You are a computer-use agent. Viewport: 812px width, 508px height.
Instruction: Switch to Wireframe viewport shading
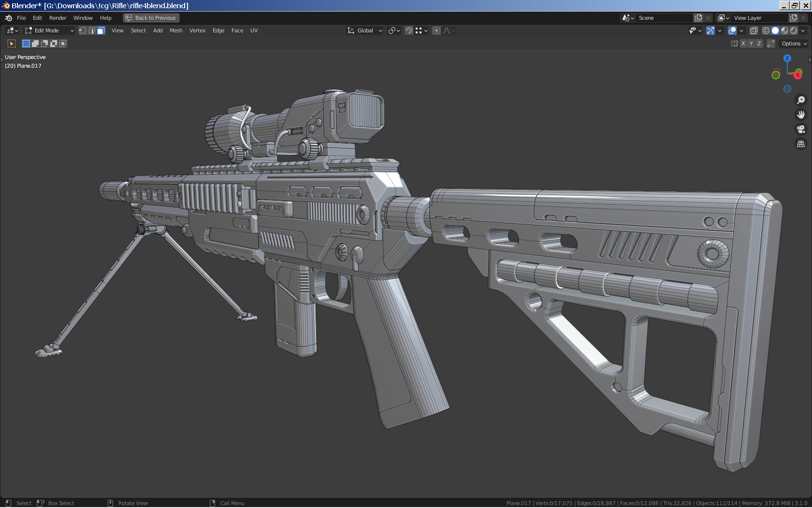tap(766, 30)
